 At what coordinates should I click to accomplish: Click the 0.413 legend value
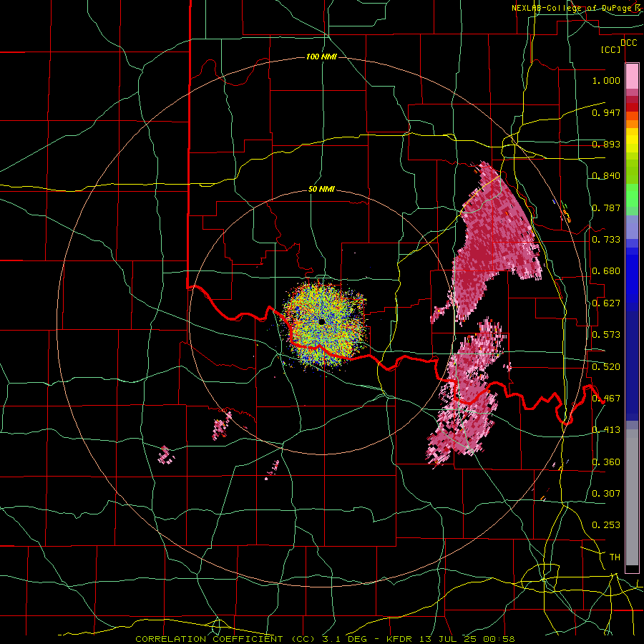click(606, 430)
